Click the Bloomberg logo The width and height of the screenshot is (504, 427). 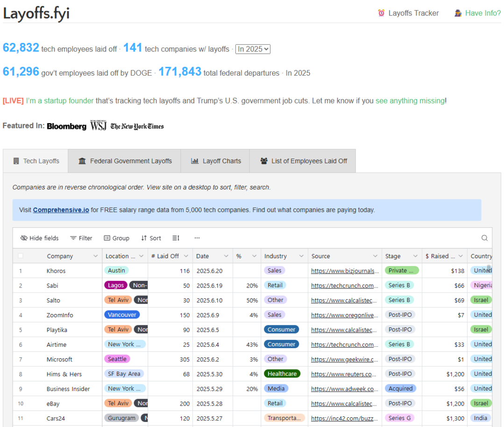click(66, 126)
